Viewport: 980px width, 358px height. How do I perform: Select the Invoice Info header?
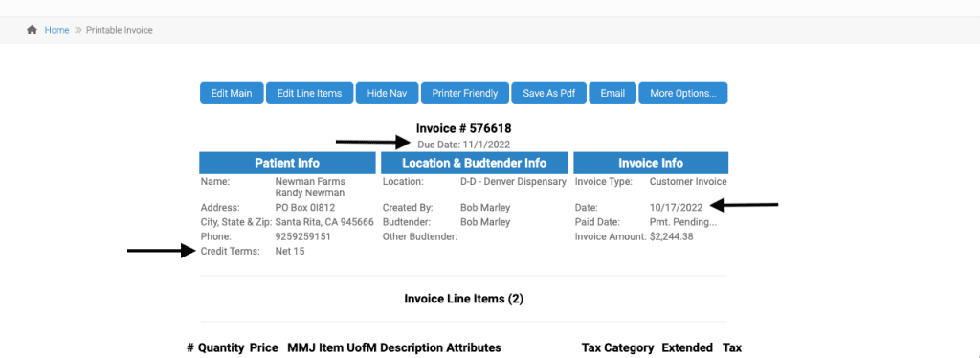[x=651, y=163]
